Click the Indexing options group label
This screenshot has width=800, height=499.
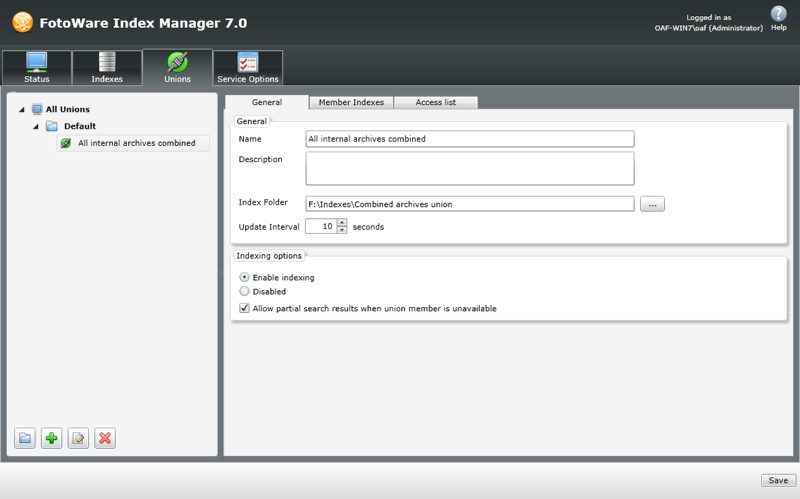coord(269,256)
